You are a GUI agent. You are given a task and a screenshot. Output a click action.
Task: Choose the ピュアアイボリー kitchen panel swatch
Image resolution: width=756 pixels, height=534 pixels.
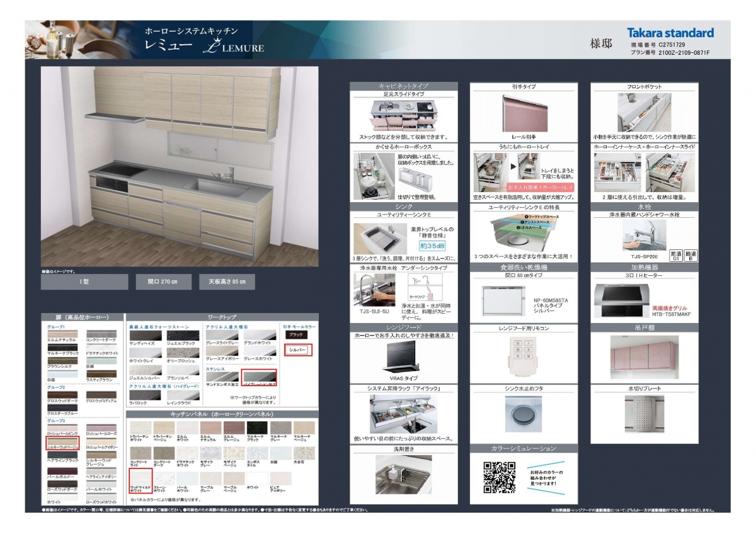click(x=281, y=478)
